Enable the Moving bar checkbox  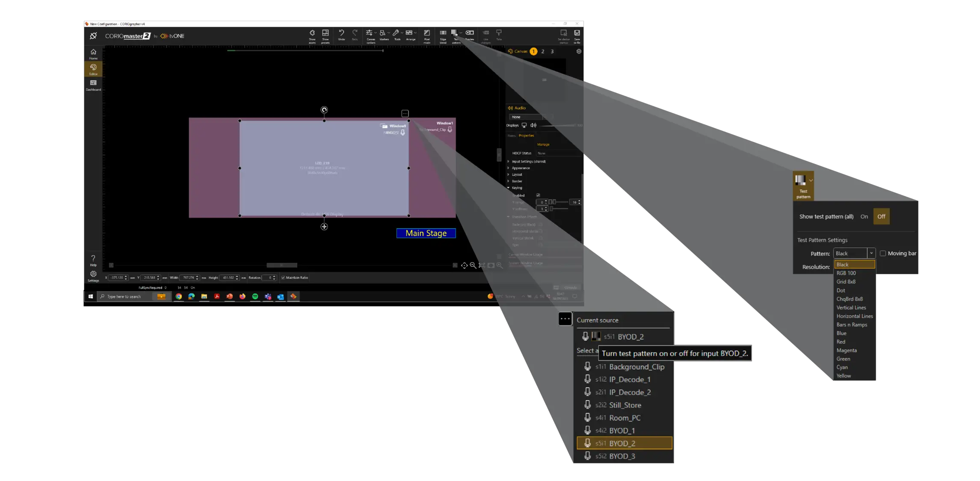click(x=882, y=253)
